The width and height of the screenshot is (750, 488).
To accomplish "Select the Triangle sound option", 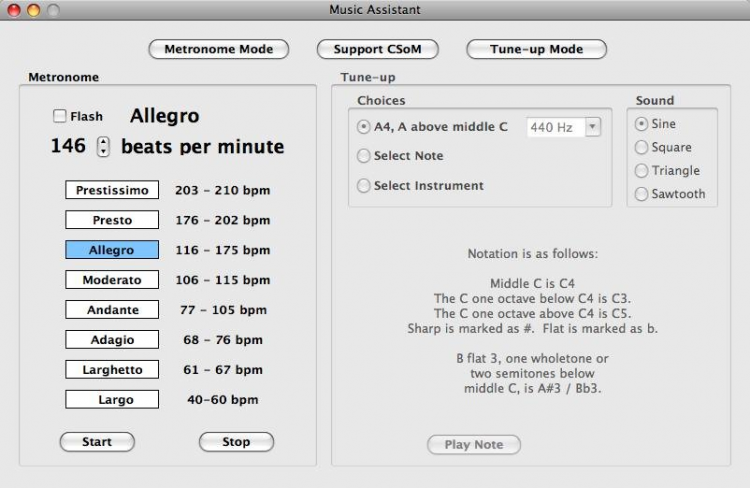I will coord(642,171).
